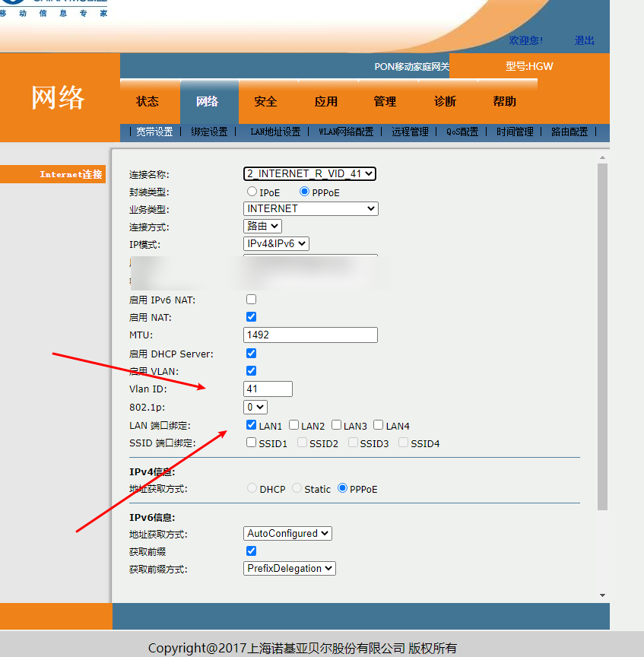Image resolution: width=644 pixels, height=657 pixels.
Task: Uncheck the LAN1 port binding checkbox
Action: (252, 425)
